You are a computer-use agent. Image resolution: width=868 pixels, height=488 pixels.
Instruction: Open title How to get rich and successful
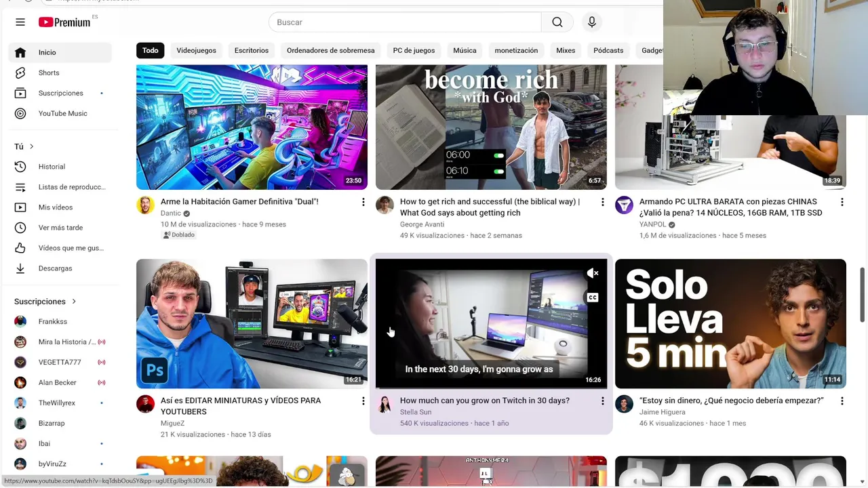490,207
